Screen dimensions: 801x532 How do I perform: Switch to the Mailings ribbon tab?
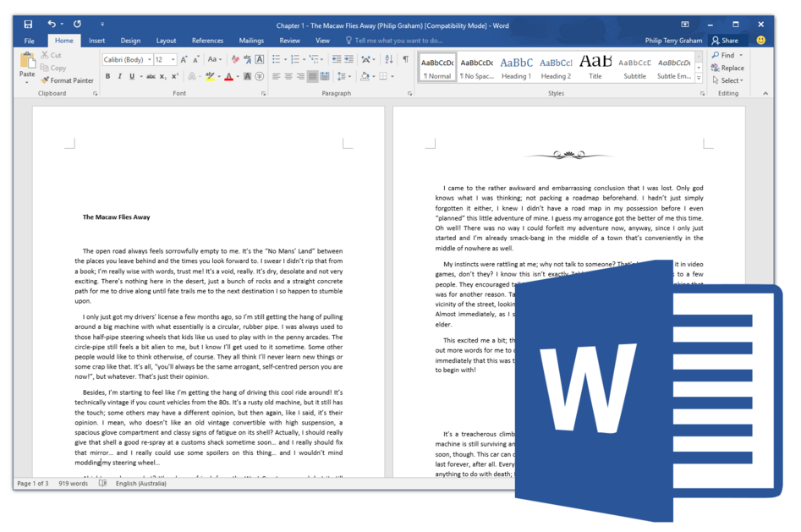[x=251, y=40]
